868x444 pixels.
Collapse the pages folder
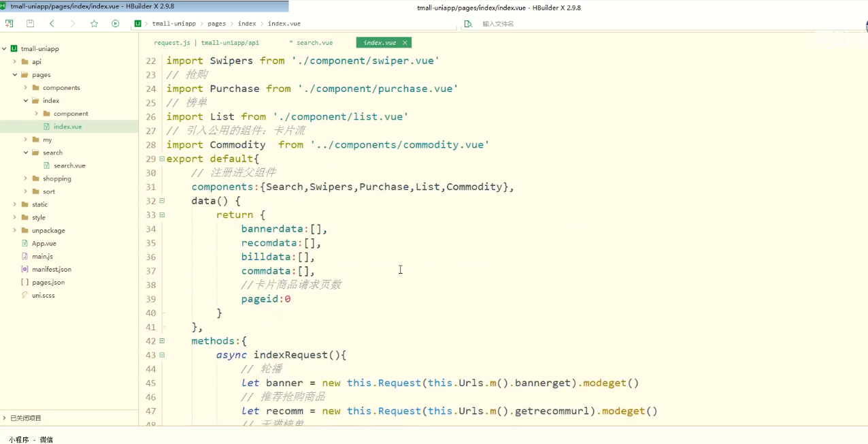(x=15, y=74)
